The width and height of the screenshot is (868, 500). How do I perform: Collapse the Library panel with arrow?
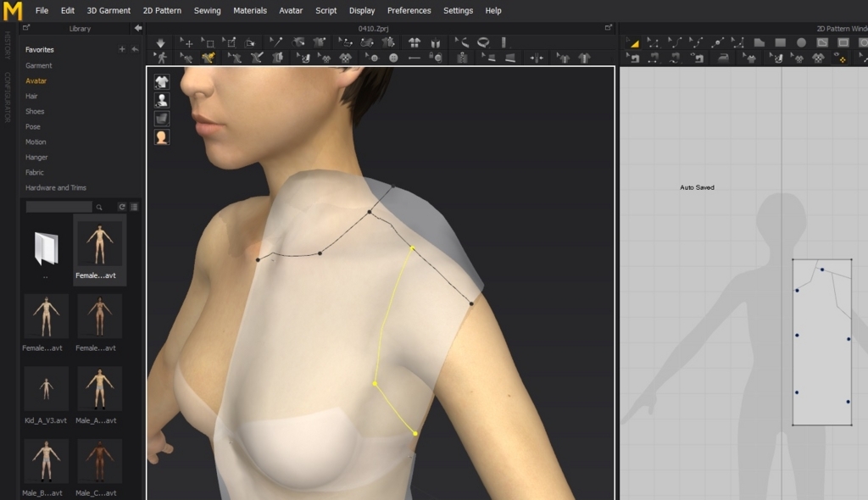138,28
